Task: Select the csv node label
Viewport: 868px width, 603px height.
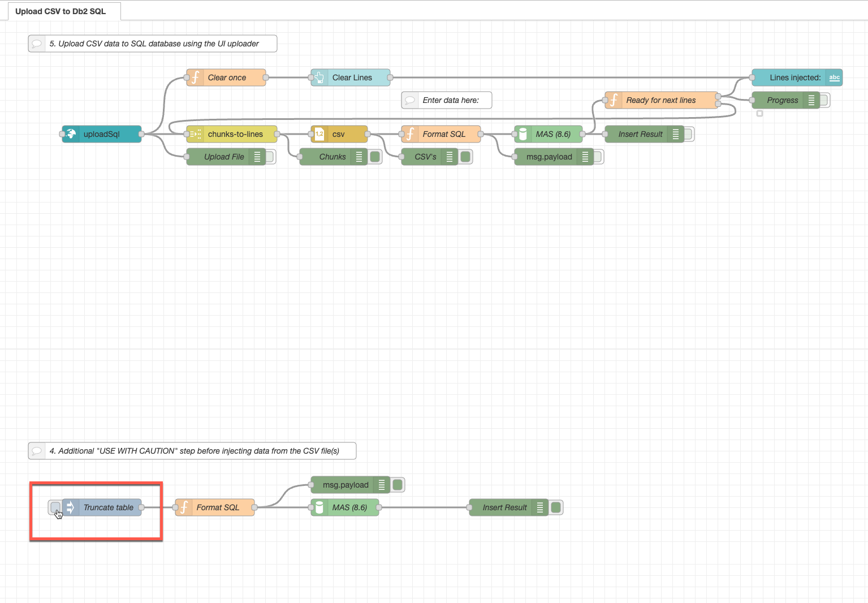Action: click(x=339, y=134)
